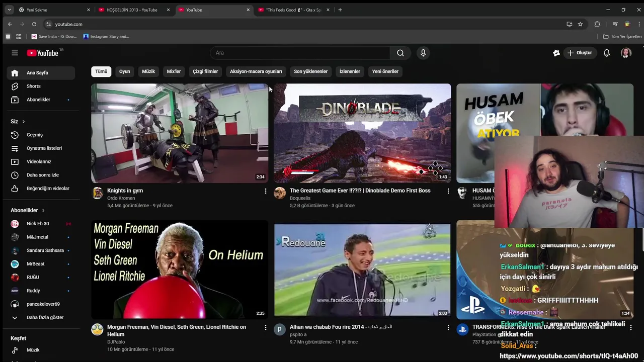
Task: Select the Oyun filter chip
Action: (125, 71)
